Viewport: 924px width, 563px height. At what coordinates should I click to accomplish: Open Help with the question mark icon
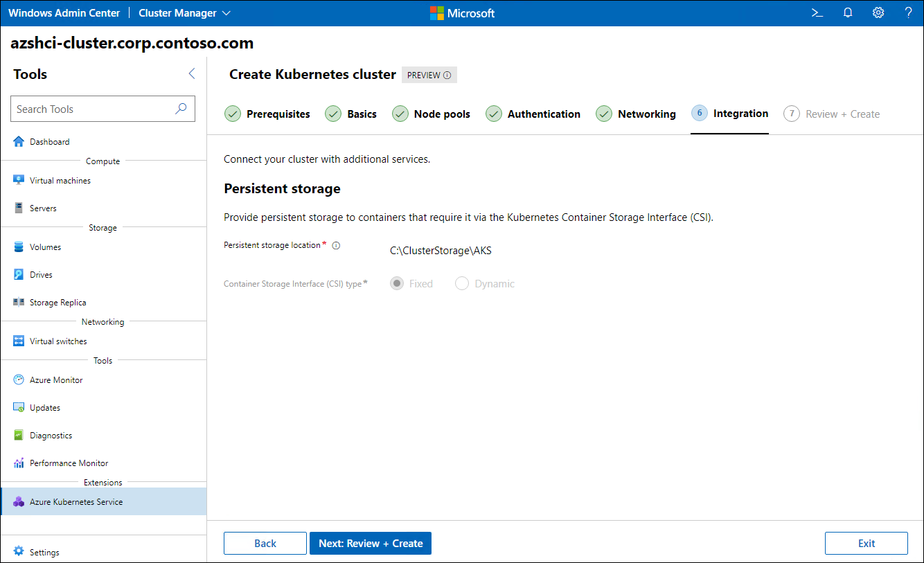pos(908,12)
